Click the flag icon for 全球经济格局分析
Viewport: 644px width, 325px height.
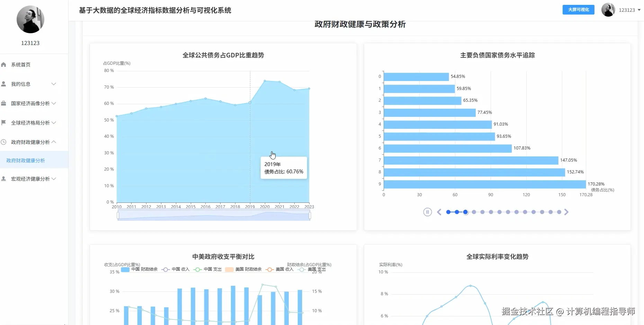[x=4, y=123]
